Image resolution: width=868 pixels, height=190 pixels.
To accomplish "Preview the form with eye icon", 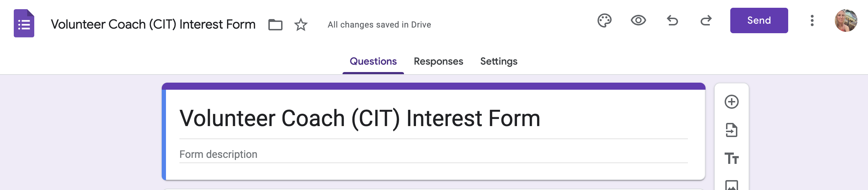I will click(638, 20).
